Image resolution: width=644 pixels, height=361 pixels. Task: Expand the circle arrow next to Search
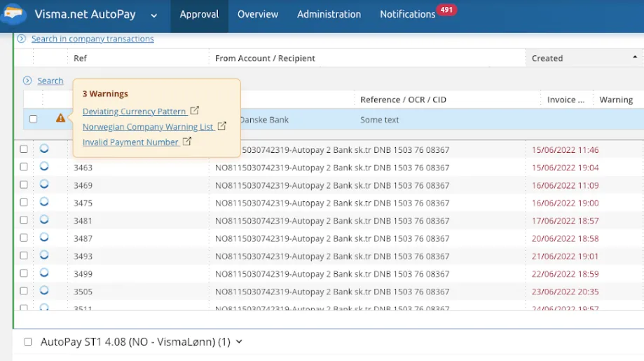pyautogui.click(x=27, y=81)
